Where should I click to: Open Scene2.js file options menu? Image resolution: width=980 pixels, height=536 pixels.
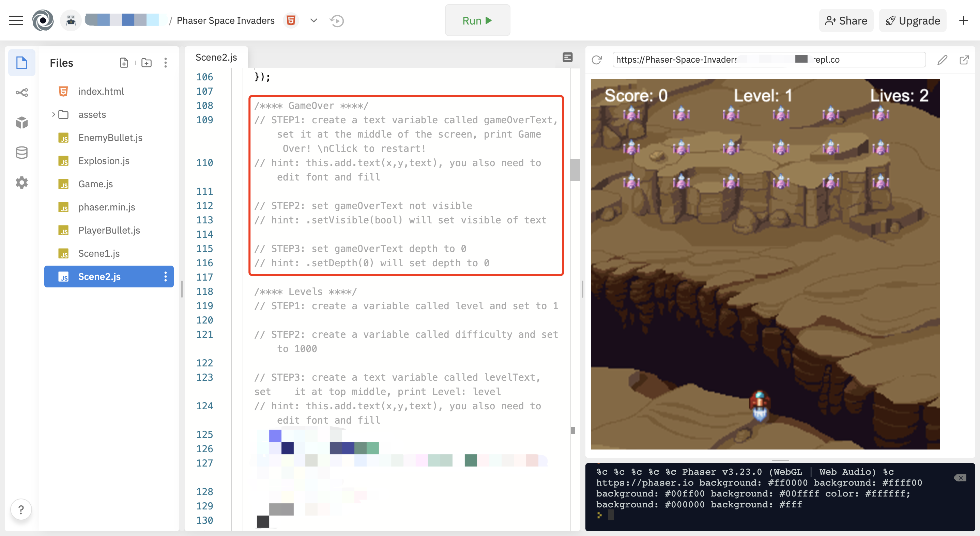(x=165, y=277)
